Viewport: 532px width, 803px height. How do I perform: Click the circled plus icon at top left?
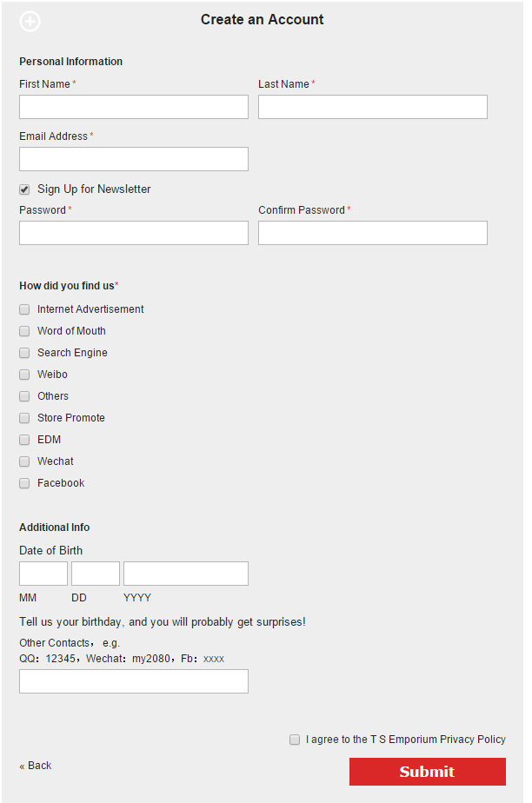[30, 22]
